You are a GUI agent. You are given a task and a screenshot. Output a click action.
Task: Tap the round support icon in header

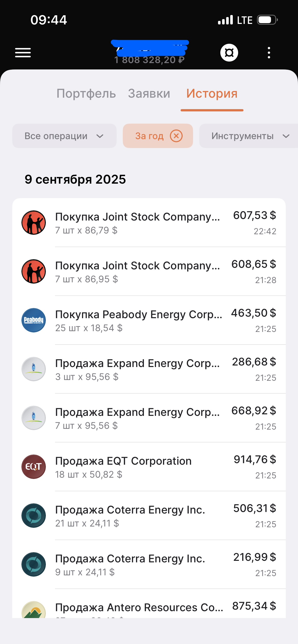click(x=229, y=53)
